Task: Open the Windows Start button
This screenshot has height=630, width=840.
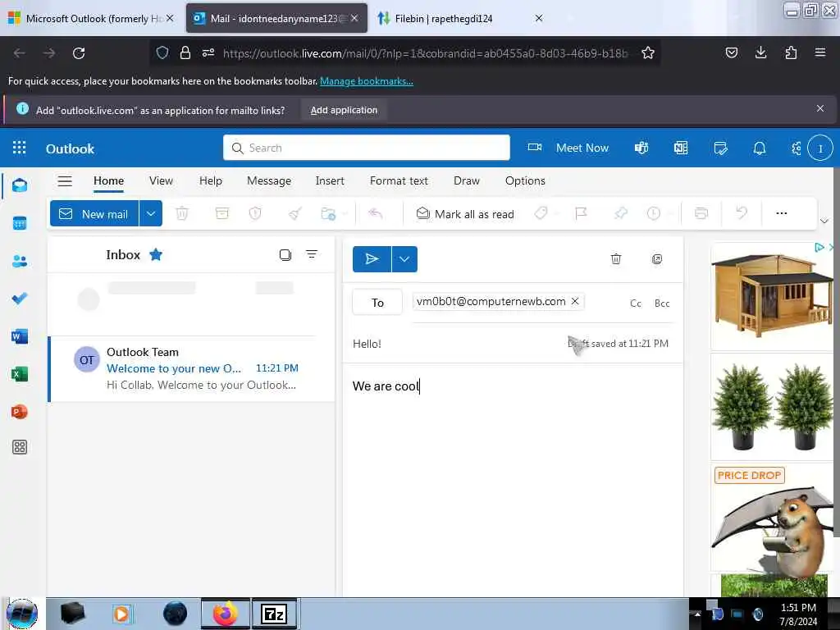Action: click(x=22, y=614)
